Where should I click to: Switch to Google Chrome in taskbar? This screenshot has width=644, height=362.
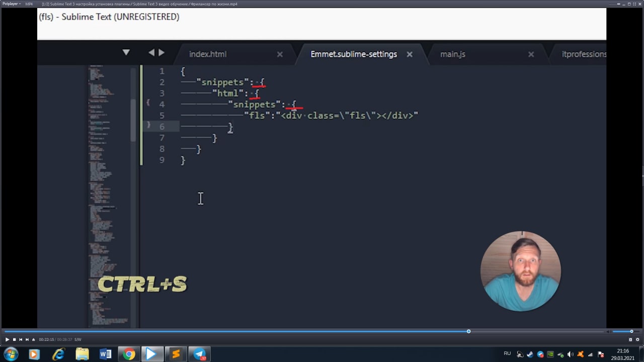(129, 354)
